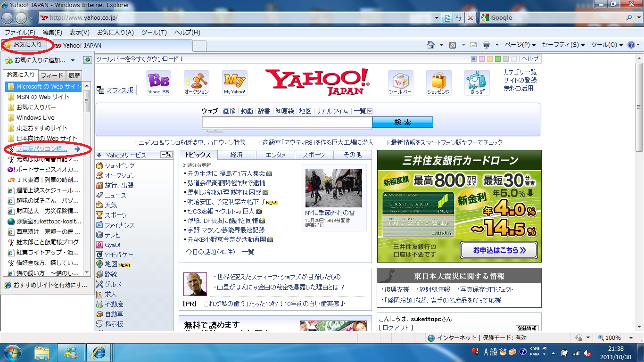This screenshot has width=644, height=362.
Task: Open Windows Live Messenger icon in taskbar
Action: pyautogui.click(x=71, y=352)
